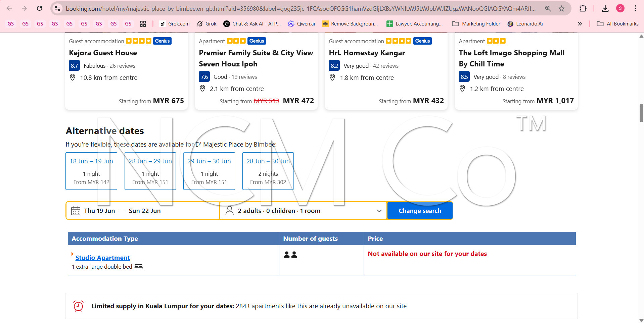Bookmark this page with the star icon
This screenshot has height=323, width=644.
(x=562, y=8)
